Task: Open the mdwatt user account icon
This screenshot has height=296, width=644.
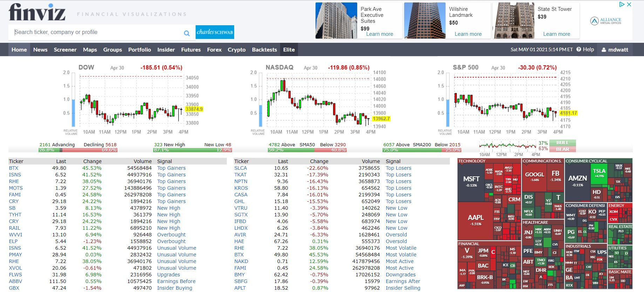Action: 604,50
